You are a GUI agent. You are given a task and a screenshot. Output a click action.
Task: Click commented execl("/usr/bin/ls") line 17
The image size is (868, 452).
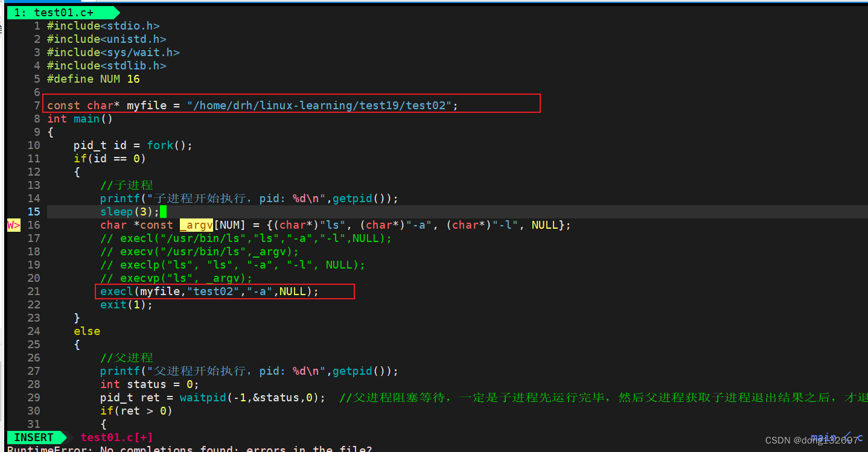tap(246, 238)
